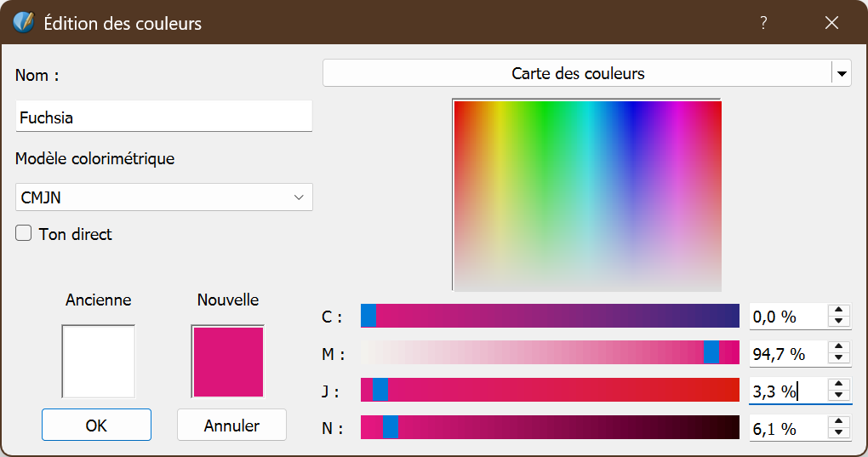Click the Scribus app icon in title bar
The height and width of the screenshot is (457, 868).
pos(24,23)
